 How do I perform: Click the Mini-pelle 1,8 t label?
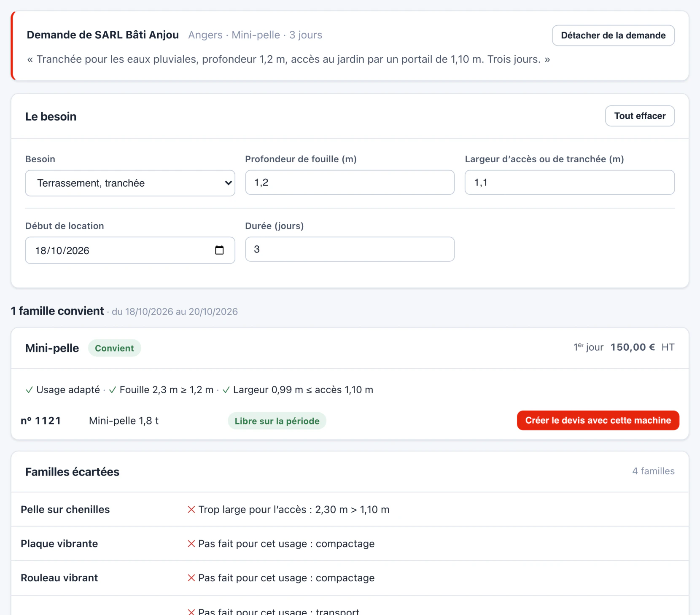124,421
